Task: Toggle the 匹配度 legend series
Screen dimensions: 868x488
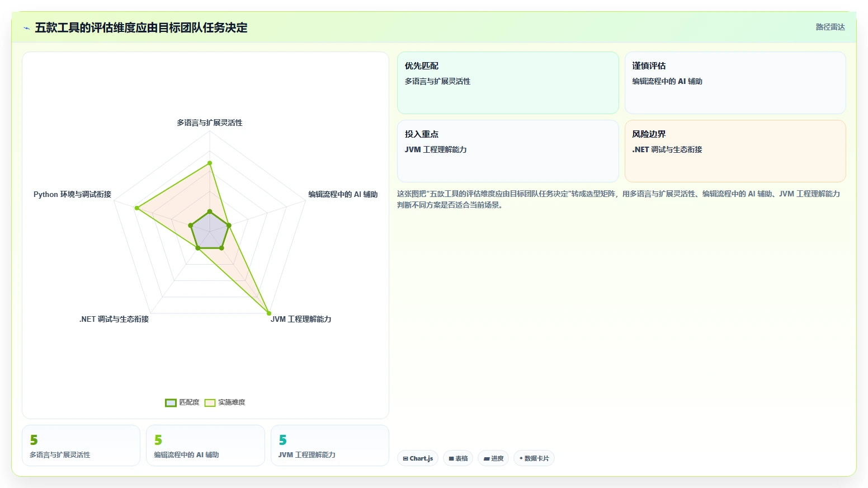Action: pos(182,402)
